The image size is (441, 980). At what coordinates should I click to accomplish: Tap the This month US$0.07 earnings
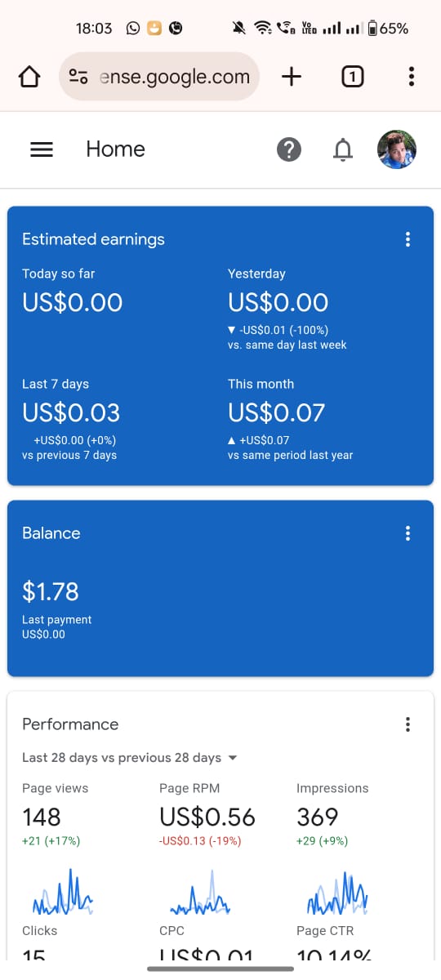coord(278,412)
